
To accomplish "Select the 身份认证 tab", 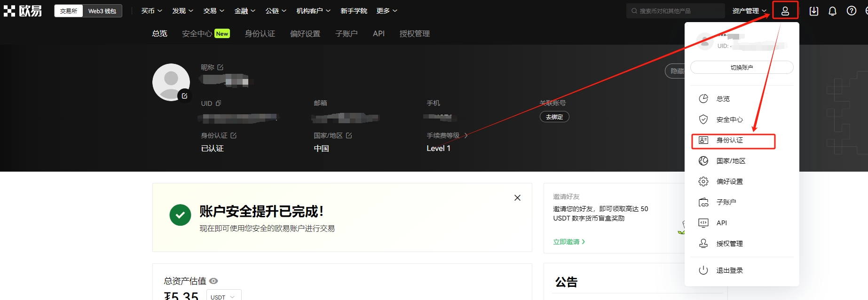I will tap(260, 33).
